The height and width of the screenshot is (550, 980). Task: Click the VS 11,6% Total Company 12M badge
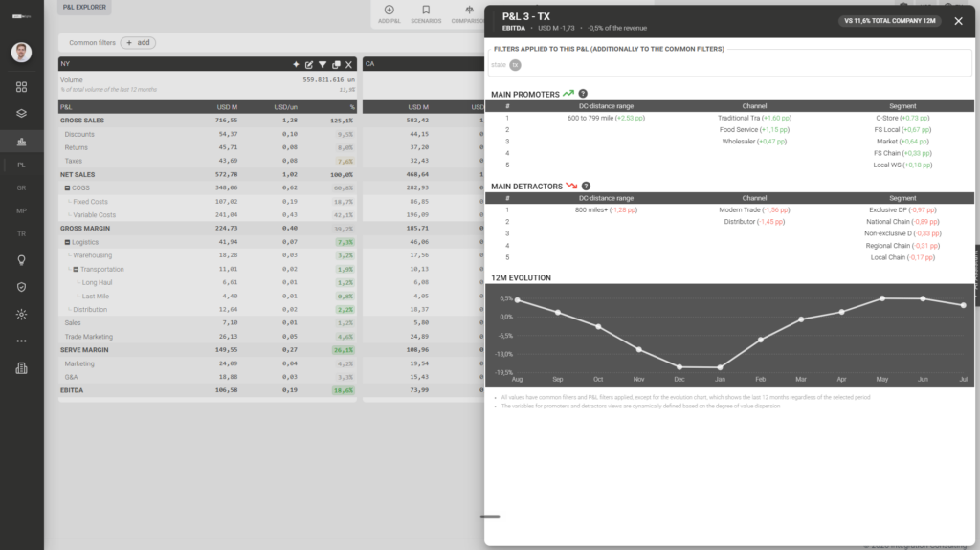coord(889,21)
